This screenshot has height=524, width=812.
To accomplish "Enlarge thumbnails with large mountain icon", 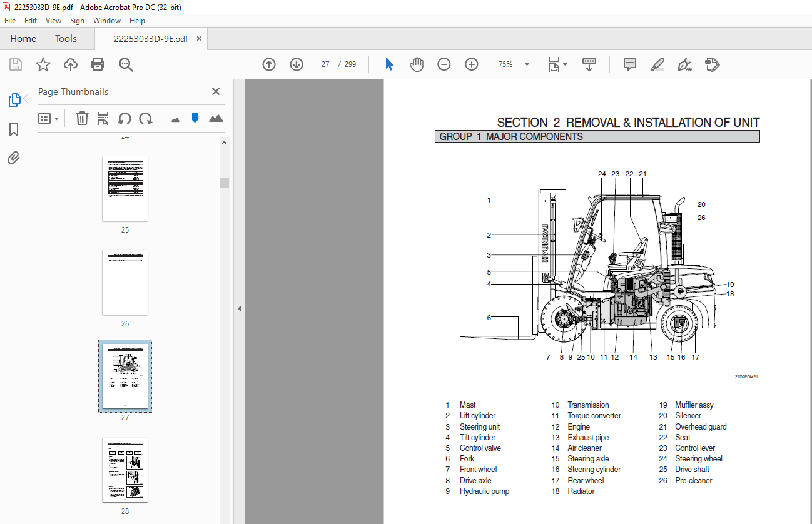I will coord(216,118).
